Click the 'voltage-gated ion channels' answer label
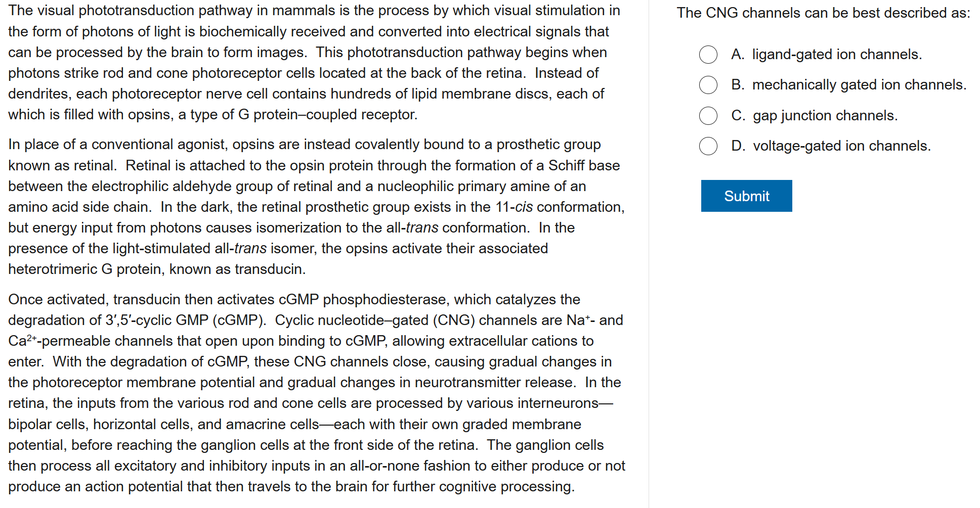The image size is (980, 508). pyautogui.click(x=841, y=146)
